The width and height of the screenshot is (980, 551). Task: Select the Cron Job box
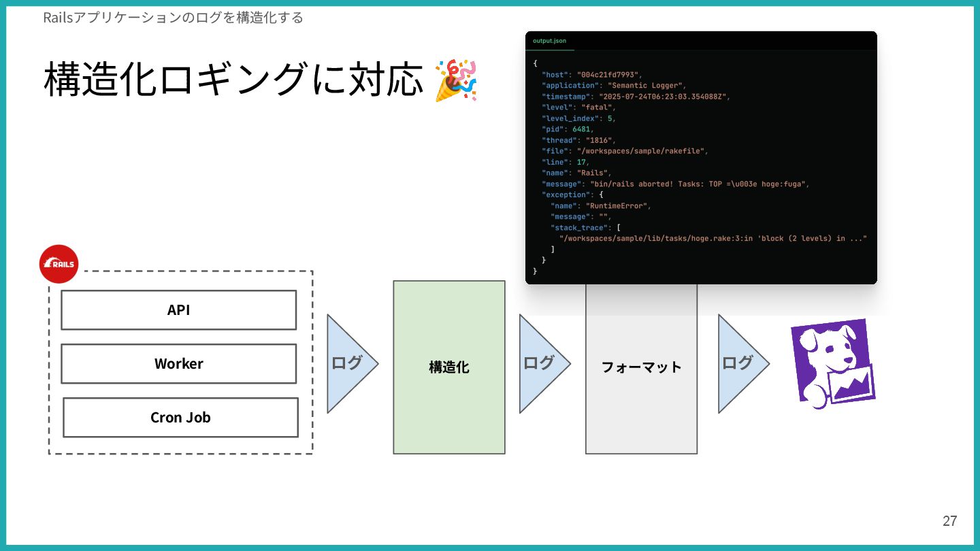click(180, 418)
